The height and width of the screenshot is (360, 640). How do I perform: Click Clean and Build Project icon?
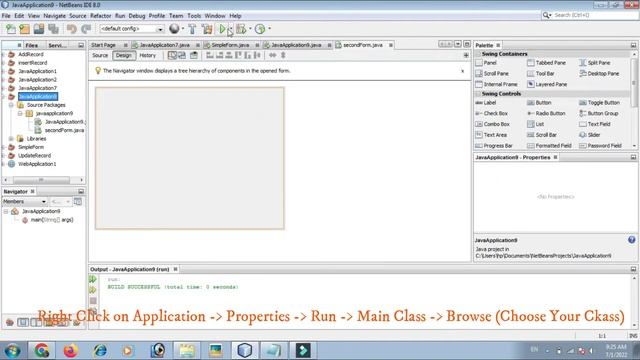click(207, 29)
